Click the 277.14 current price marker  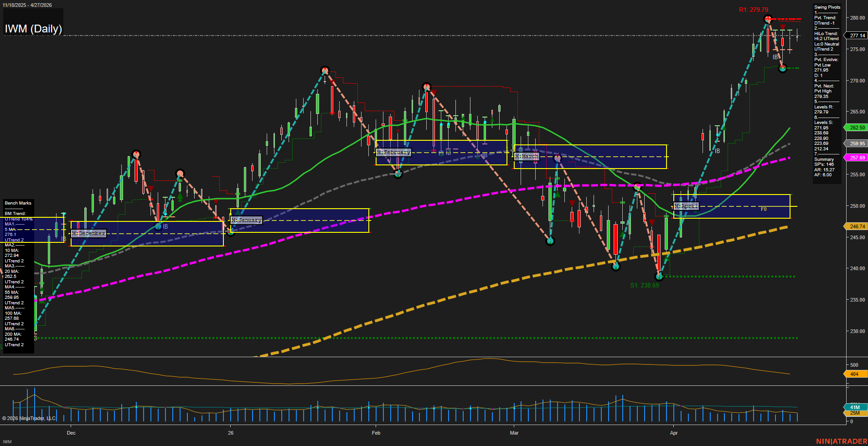[857, 36]
